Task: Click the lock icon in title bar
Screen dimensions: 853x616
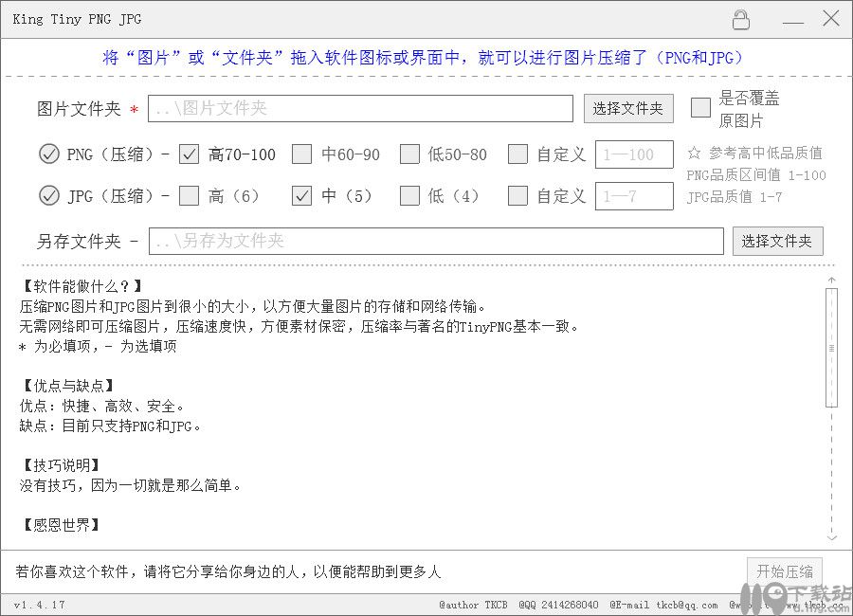Action: 740,20
